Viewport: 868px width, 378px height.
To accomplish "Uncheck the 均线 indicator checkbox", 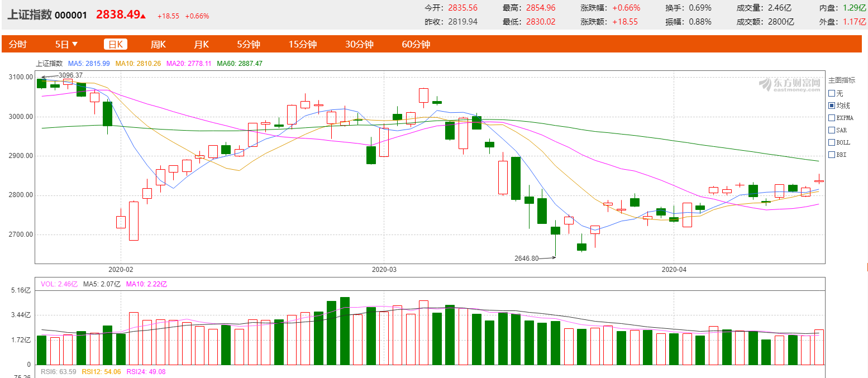I will point(832,106).
